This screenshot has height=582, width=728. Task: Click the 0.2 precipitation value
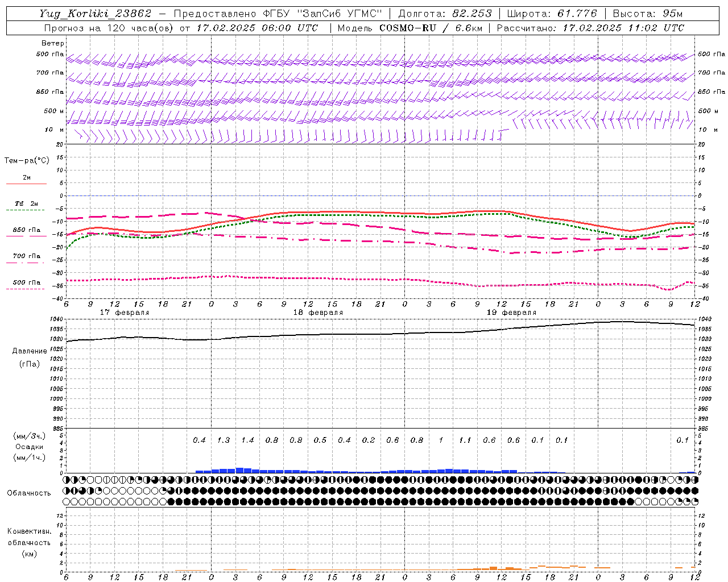click(x=369, y=440)
